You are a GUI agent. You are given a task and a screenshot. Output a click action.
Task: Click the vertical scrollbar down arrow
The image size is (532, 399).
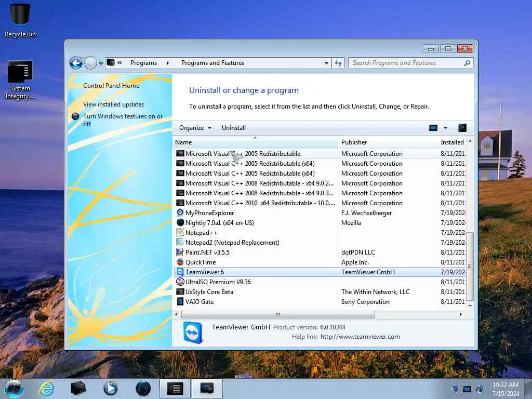tap(470, 305)
